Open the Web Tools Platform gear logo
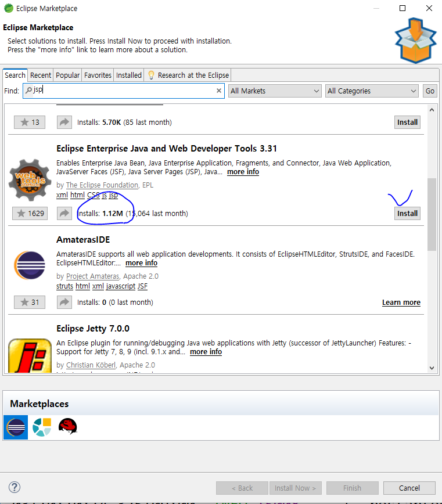This screenshot has height=504, width=442. [x=30, y=180]
